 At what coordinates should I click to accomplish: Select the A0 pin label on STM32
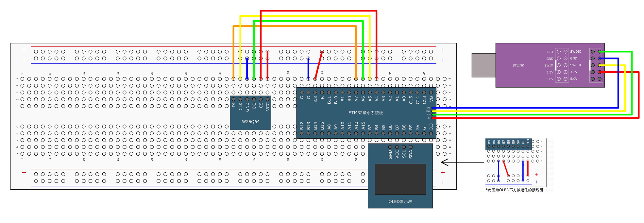tap(404, 99)
